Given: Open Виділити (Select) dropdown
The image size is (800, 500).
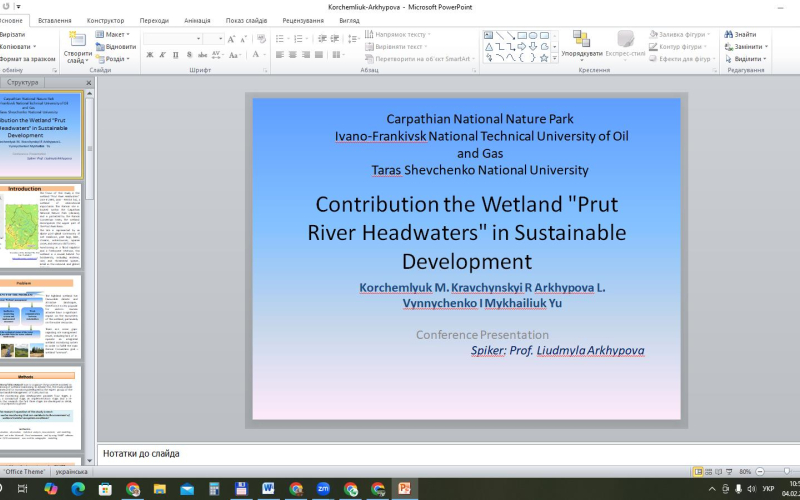Looking at the screenshot, I should pyautogui.click(x=745, y=59).
